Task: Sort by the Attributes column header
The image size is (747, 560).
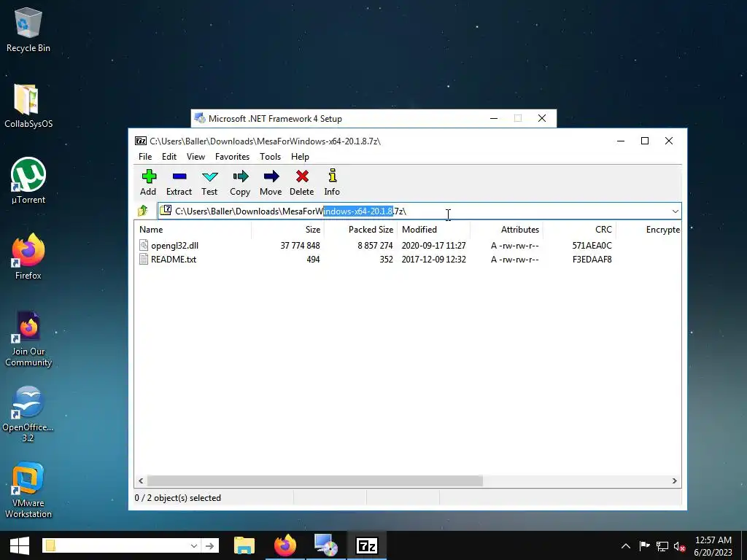Action: pyautogui.click(x=506, y=230)
